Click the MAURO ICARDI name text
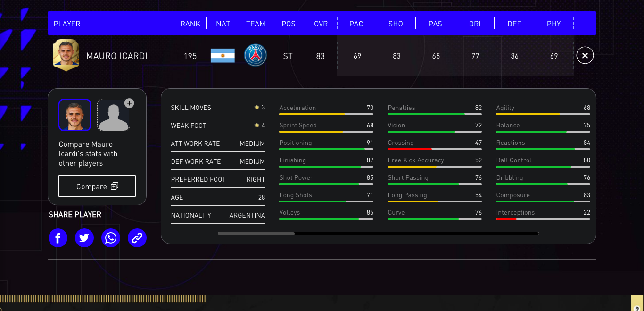The width and height of the screenshot is (644, 311). pos(117,56)
